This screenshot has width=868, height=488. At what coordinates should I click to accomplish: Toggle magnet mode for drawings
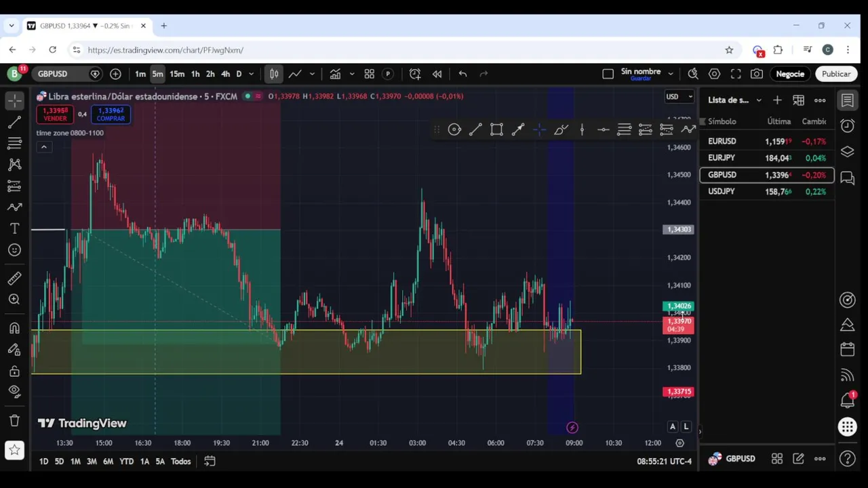(14, 329)
